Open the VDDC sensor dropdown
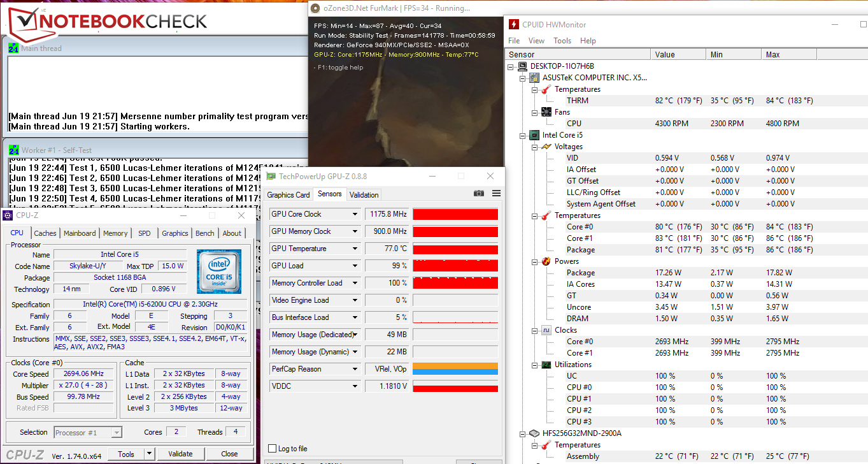Image resolution: width=868 pixels, height=464 pixels. pyautogui.click(x=355, y=386)
